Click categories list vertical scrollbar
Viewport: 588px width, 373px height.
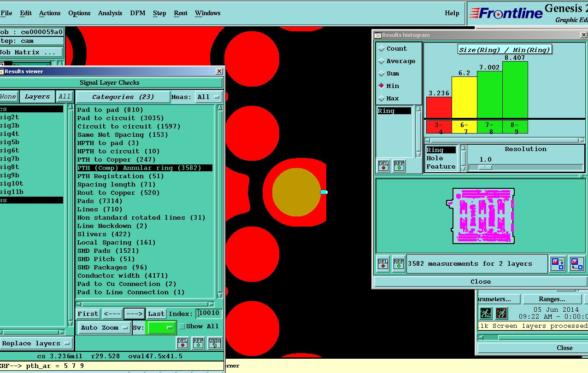pos(219,202)
